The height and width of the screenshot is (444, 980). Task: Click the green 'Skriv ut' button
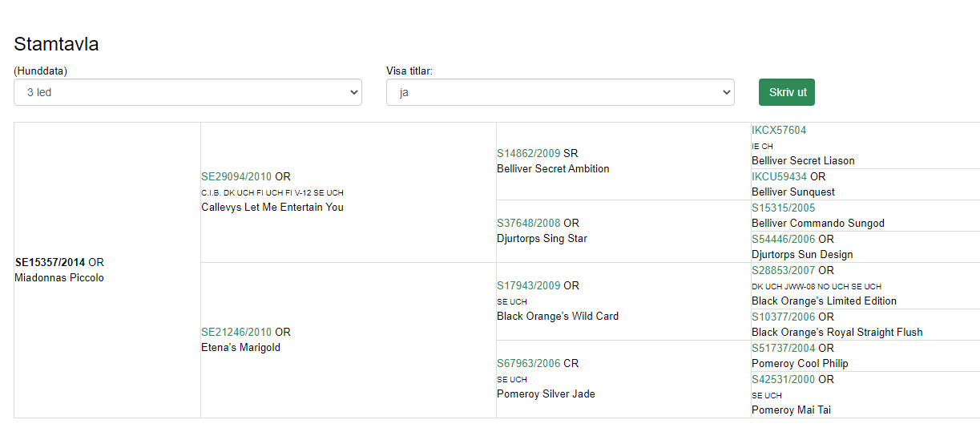tap(786, 92)
